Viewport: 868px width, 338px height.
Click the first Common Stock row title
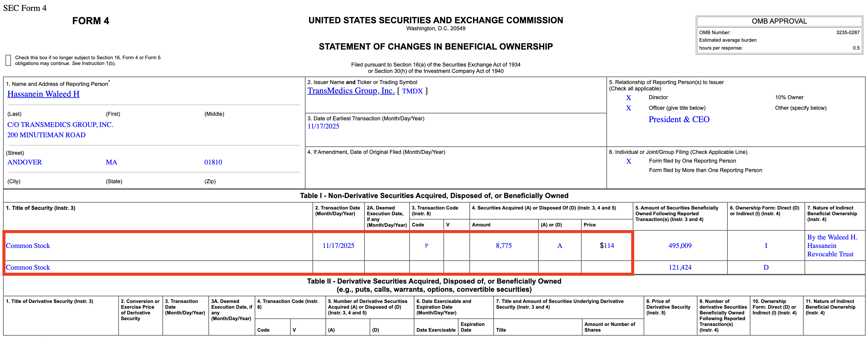coord(28,246)
